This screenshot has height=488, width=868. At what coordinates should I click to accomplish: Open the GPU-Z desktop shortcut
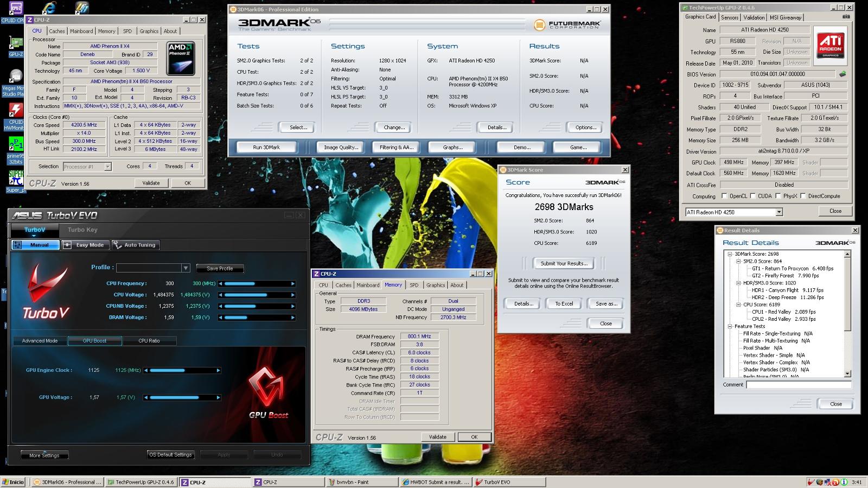coord(16,45)
